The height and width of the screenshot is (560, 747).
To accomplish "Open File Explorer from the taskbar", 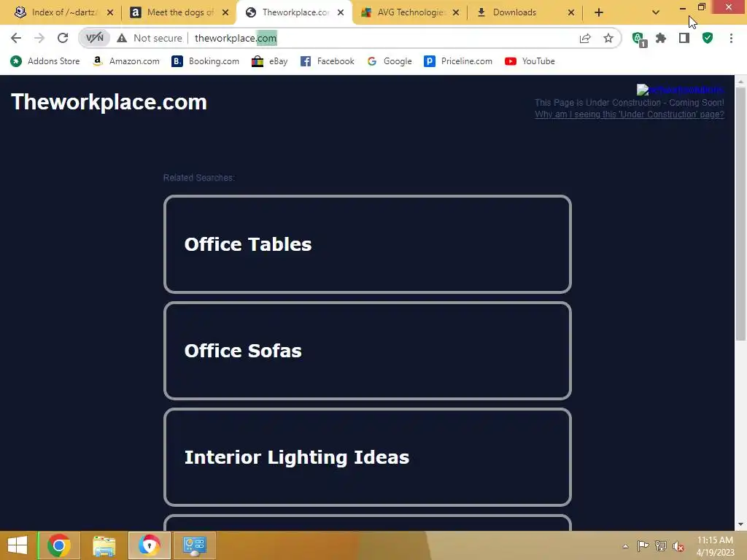I will click(x=104, y=545).
